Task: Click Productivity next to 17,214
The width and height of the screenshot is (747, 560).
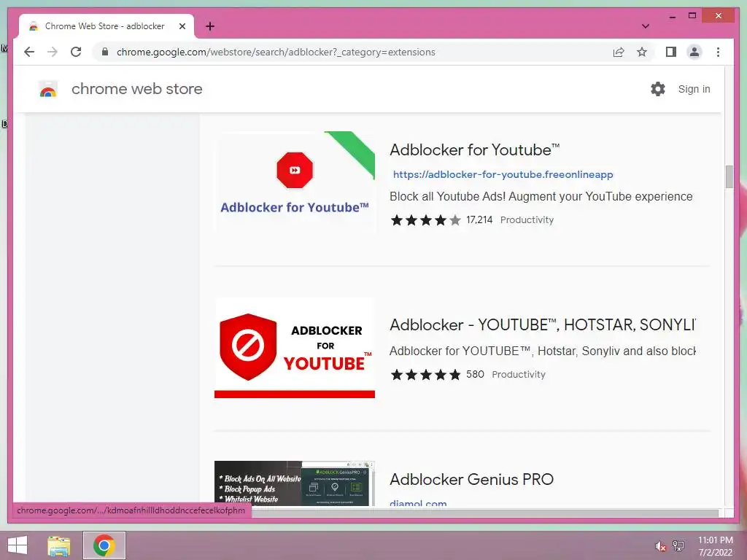Action: pos(527,220)
